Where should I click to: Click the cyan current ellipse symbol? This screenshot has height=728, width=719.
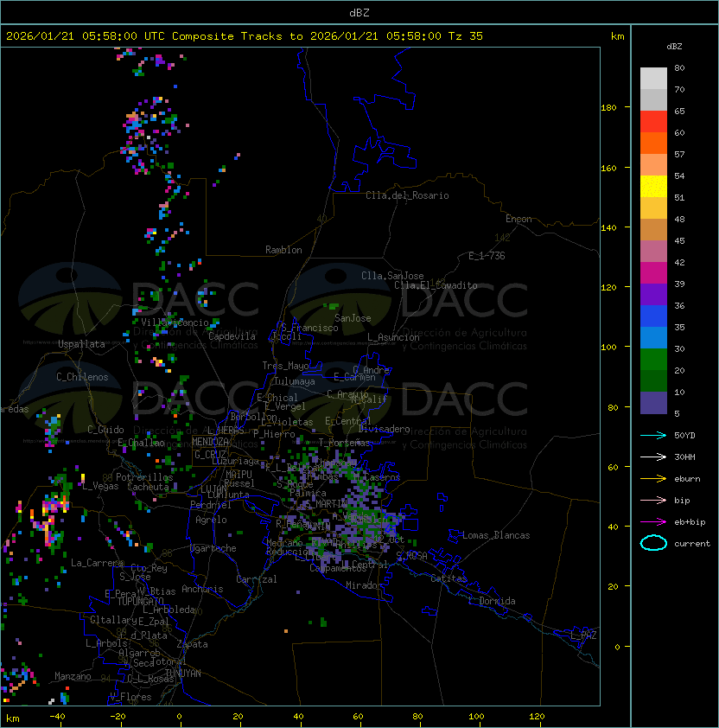(653, 543)
